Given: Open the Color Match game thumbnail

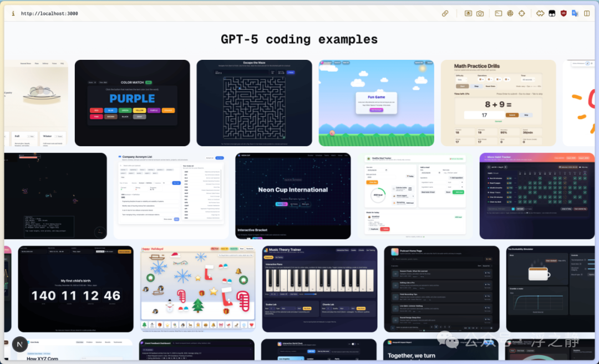Looking at the screenshot, I should (x=132, y=103).
